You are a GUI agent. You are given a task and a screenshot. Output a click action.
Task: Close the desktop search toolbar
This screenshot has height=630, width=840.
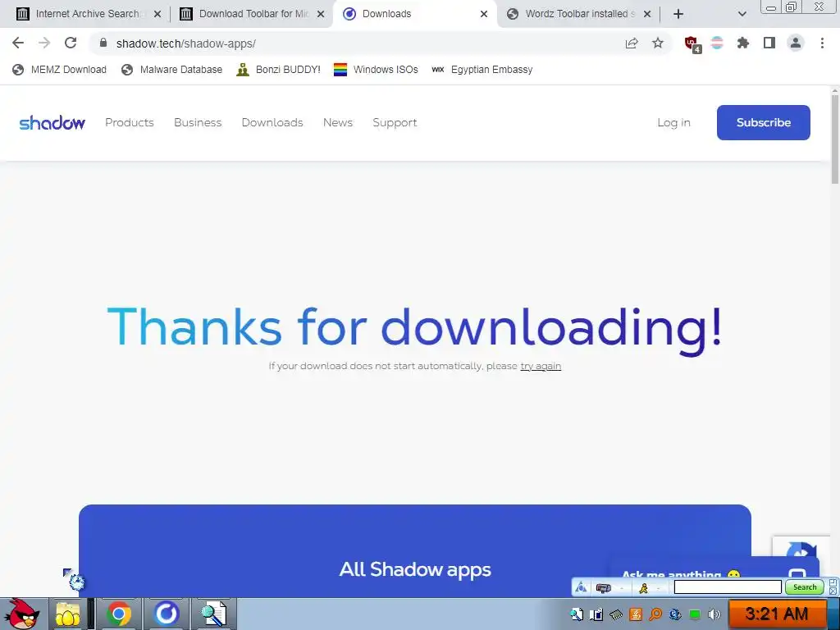pos(833,591)
